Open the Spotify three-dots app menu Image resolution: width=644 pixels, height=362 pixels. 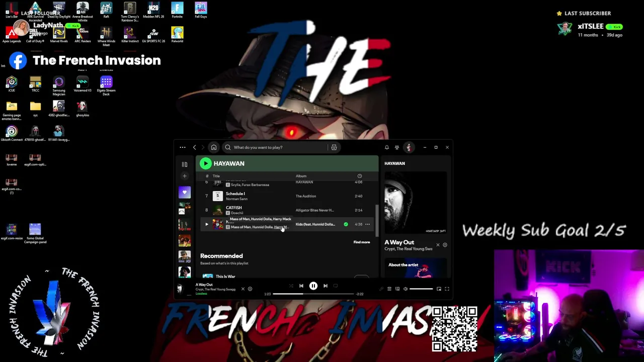tap(183, 147)
